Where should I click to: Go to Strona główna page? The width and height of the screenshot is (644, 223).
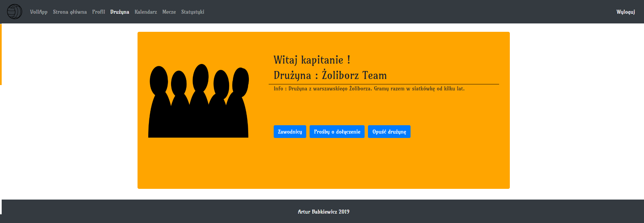(x=70, y=12)
